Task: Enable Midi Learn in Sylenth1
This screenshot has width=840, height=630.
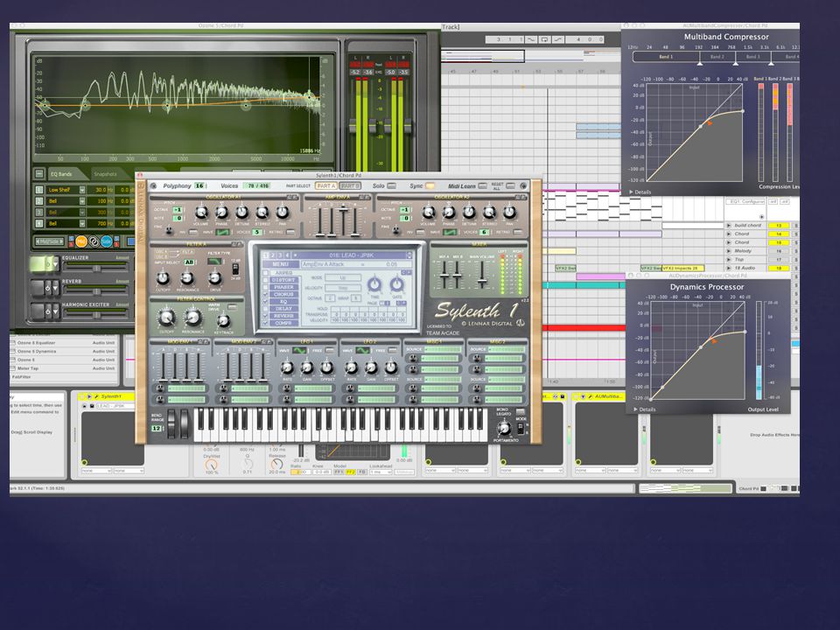Action: pyautogui.click(x=483, y=185)
